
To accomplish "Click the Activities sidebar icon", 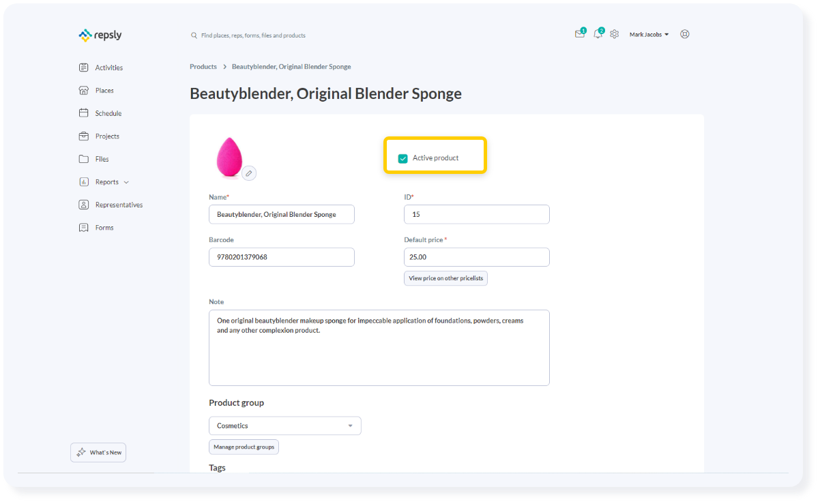I will (x=84, y=68).
